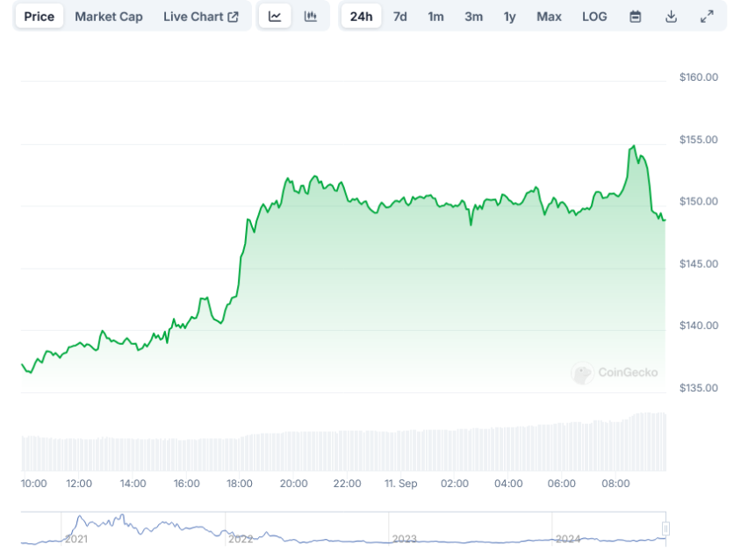
Task: Expand chart to fullscreen
Action: tap(707, 17)
